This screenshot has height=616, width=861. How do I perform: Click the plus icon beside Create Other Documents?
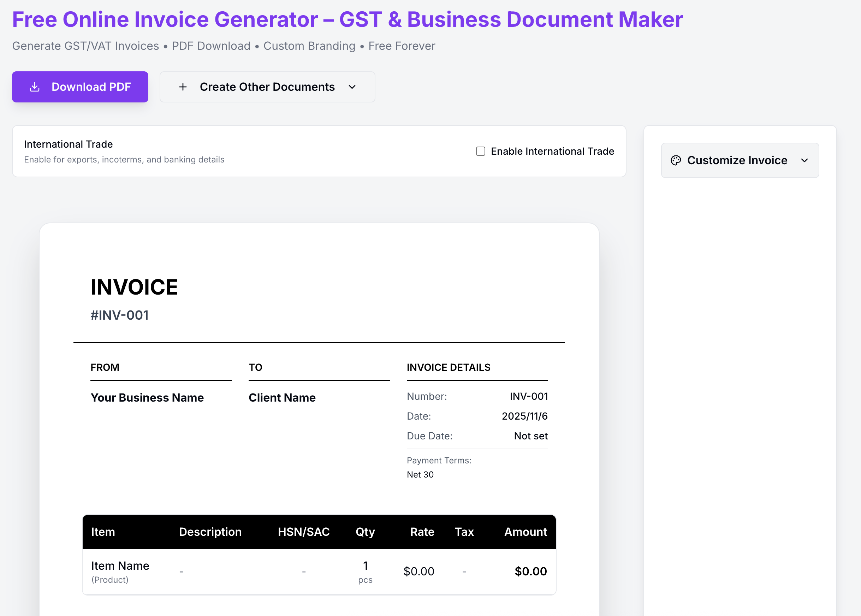coord(183,87)
